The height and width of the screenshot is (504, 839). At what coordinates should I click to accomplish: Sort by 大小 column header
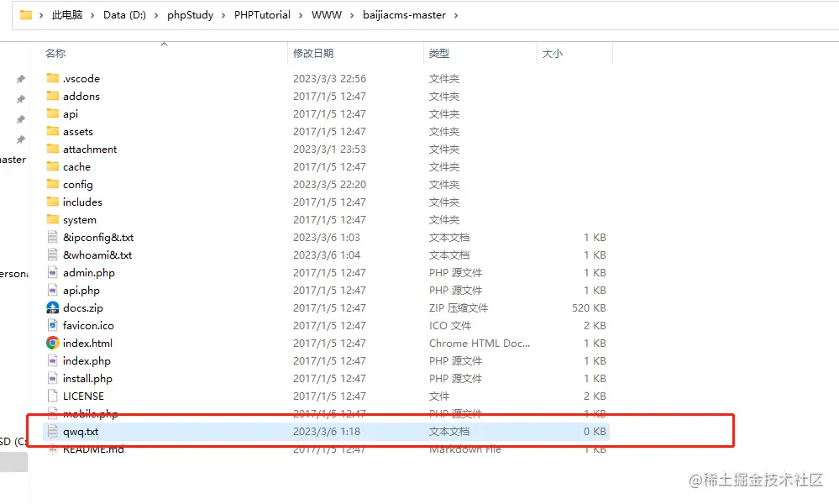coord(553,54)
